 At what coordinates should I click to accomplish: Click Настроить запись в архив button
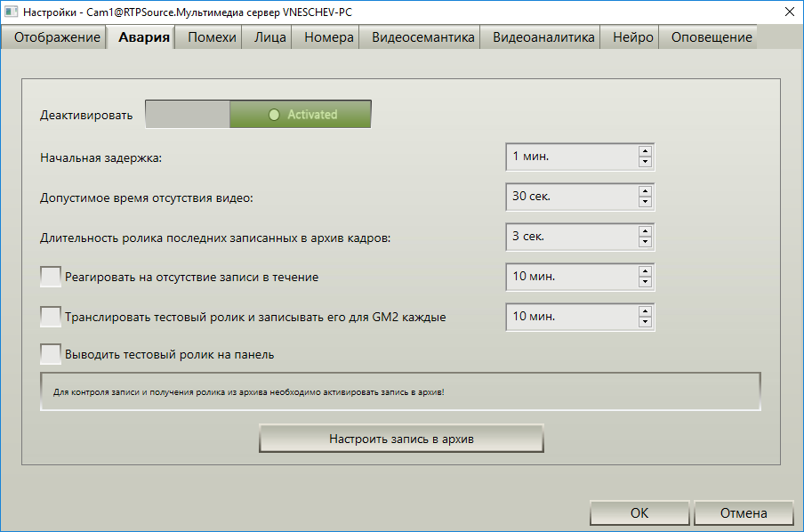click(401, 439)
